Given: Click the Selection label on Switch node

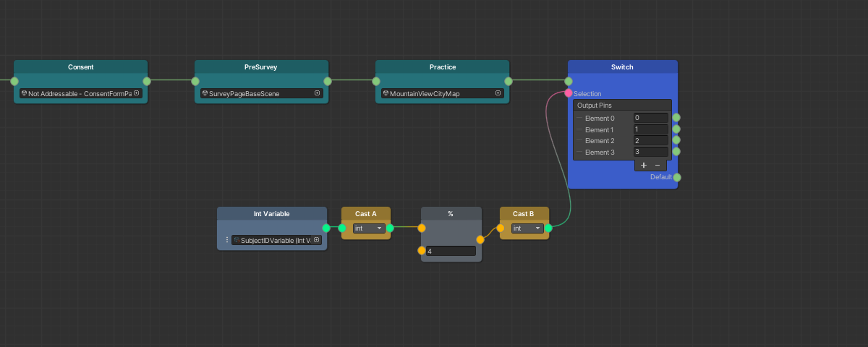Looking at the screenshot, I should pyautogui.click(x=587, y=94).
